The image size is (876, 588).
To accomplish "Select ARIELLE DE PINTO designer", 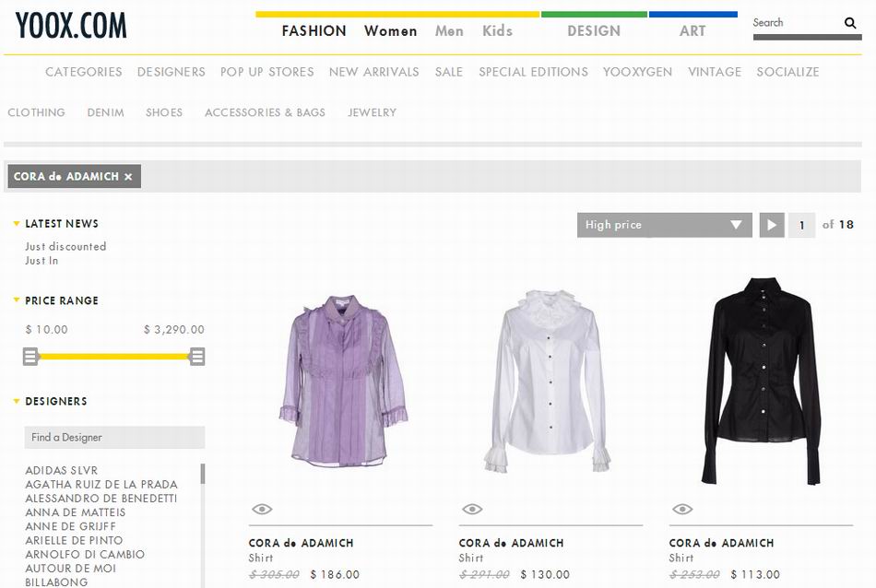I will pos(74,540).
